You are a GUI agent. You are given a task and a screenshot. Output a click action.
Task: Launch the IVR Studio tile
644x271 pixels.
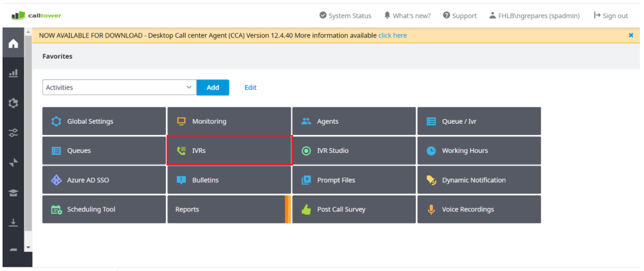(354, 150)
